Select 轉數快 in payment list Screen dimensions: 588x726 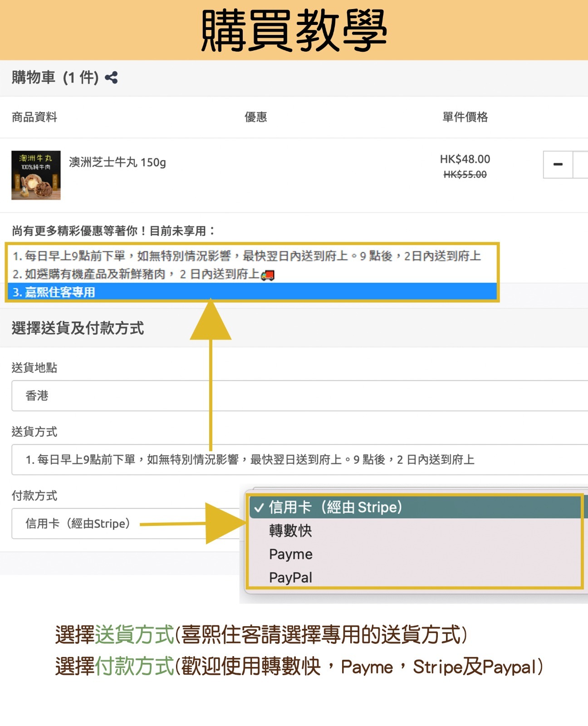290,530
